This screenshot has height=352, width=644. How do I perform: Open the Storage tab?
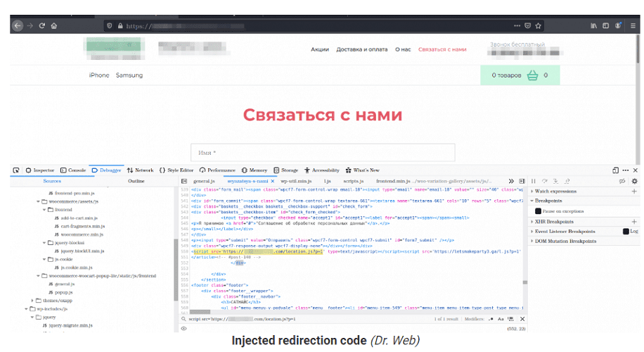click(x=286, y=170)
